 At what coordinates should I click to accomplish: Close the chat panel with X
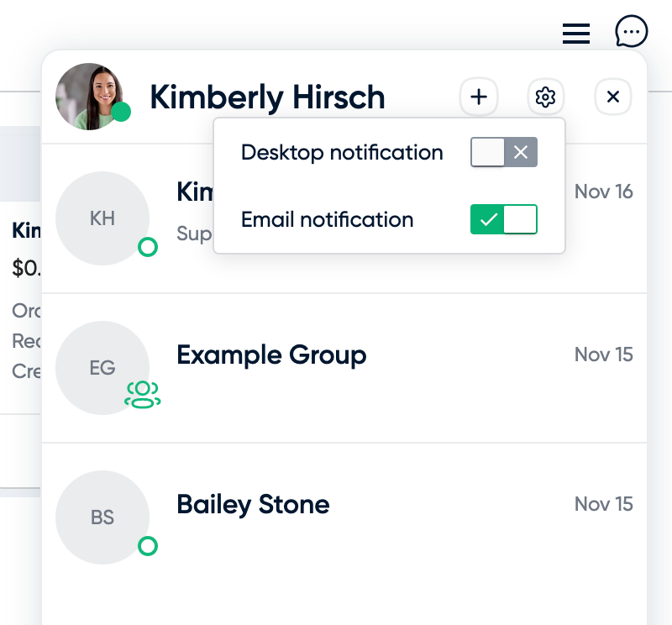pos(613,97)
